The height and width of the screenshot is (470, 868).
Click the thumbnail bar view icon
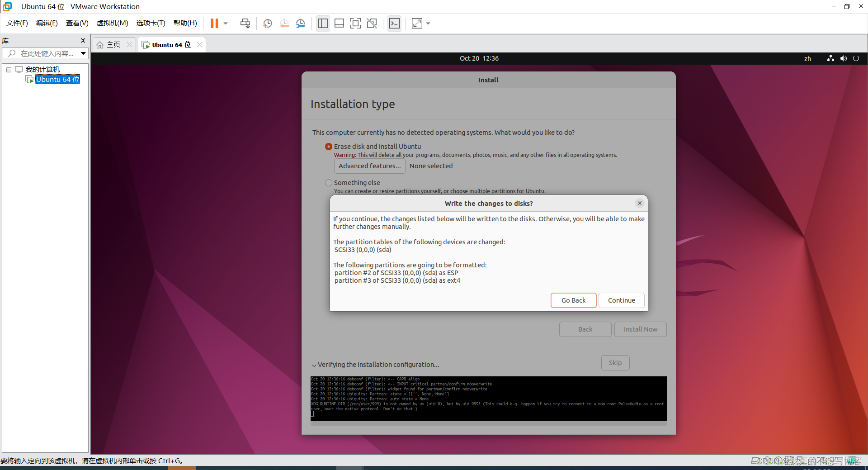[339, 23]
